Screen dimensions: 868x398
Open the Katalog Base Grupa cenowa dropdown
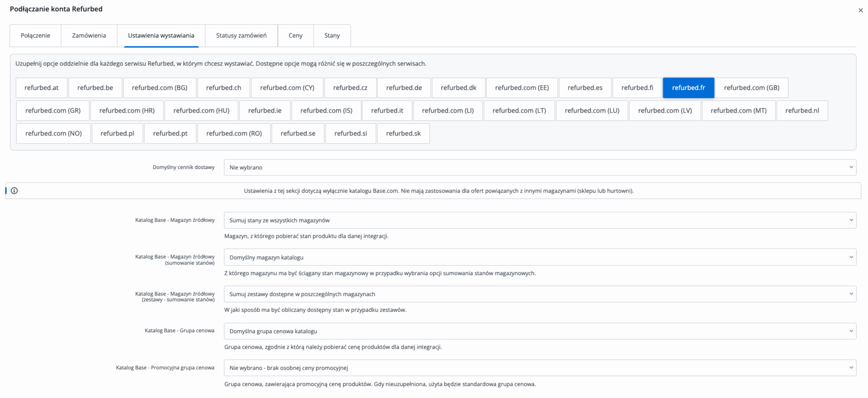click(x=540, y=331)
